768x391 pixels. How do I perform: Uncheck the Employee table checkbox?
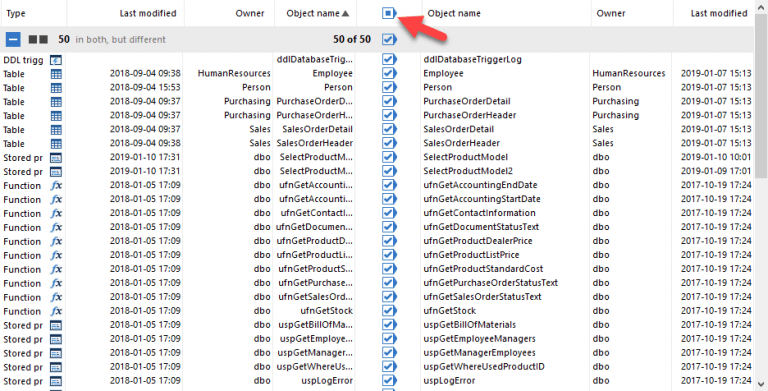[x=389, y=73]
